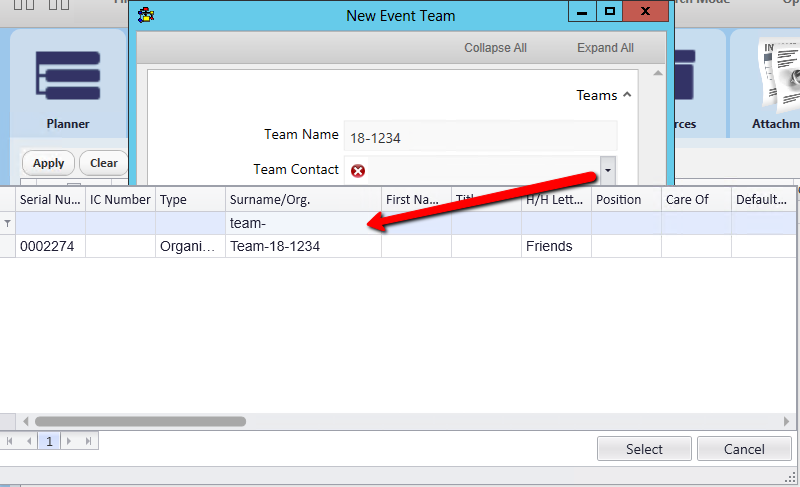Screen dimensions: 800x487
Task: Click the filter funnel icon in the filter row
Action: pyautogui.click(x=8, y=224)
